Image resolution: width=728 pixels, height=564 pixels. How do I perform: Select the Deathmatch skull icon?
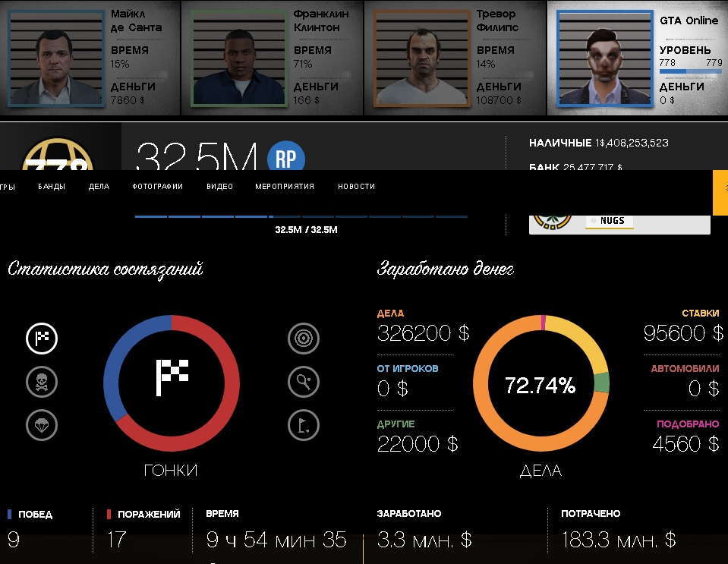42,382
